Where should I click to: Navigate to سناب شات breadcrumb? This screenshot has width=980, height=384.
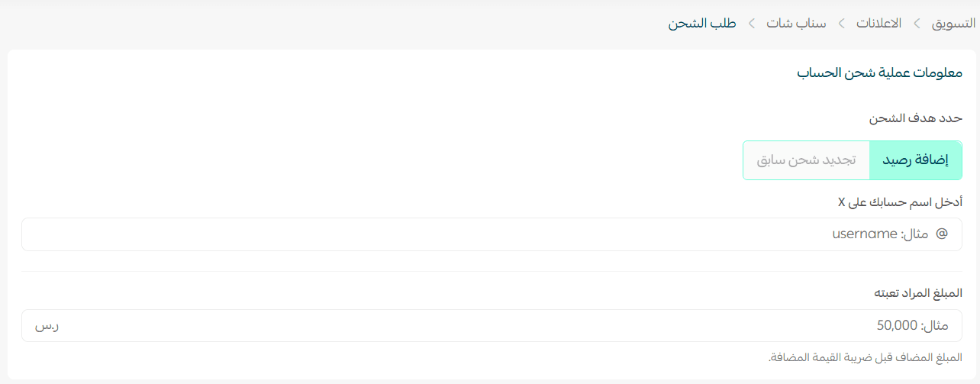pyautogui.click(x=796, y=24)
